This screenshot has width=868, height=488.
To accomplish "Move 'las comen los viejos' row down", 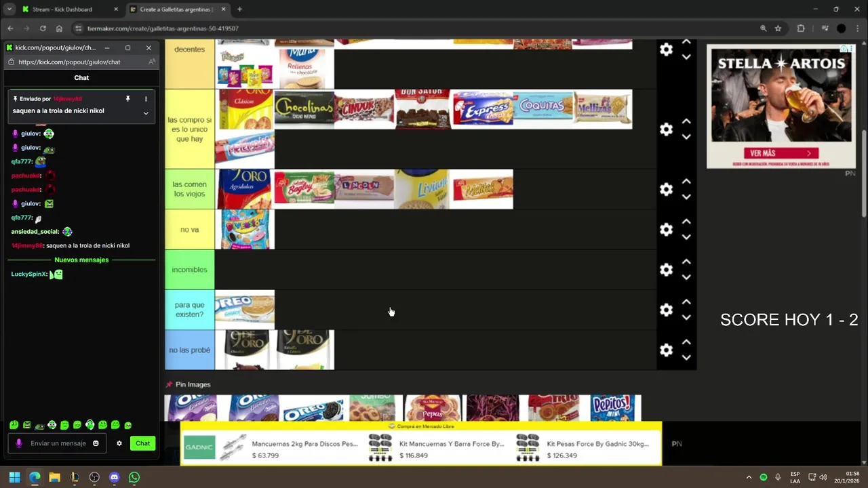I will pos(686,197).
